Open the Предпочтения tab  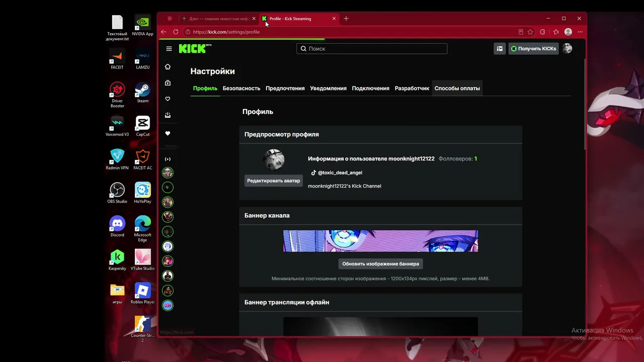click(x=285, y=88)
